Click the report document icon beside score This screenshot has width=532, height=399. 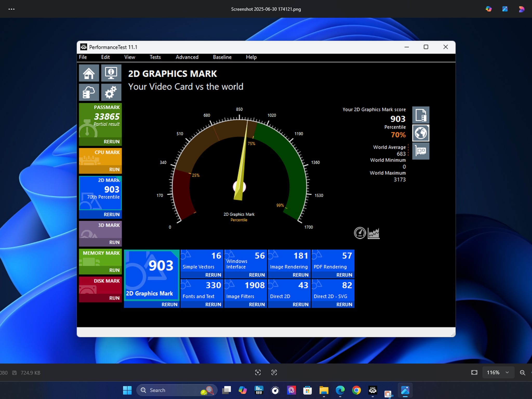click(421, 115)
